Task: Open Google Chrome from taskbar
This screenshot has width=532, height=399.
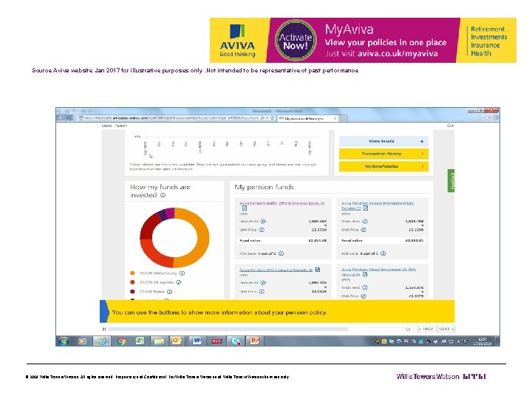Action: [x=121, y=341]
